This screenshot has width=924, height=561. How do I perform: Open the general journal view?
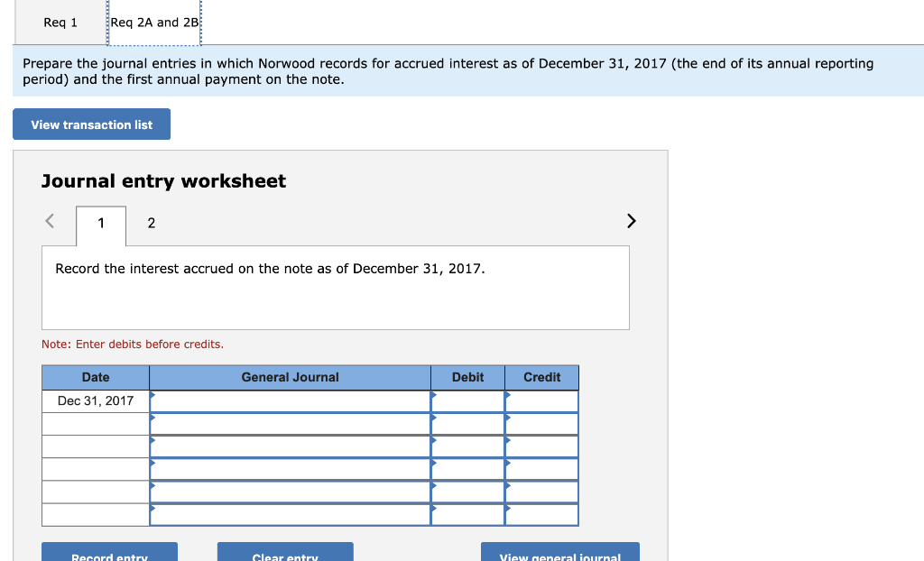click(x=559, y=555)
